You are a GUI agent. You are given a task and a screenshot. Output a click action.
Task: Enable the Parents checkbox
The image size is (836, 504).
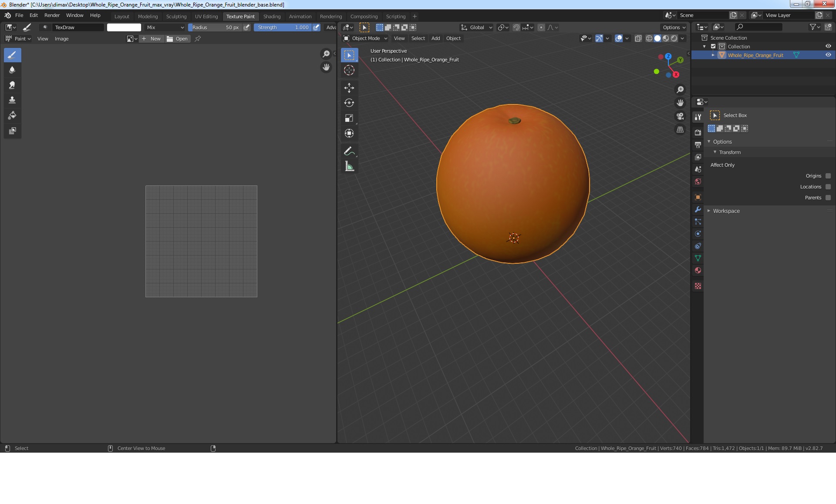(828, 198)
